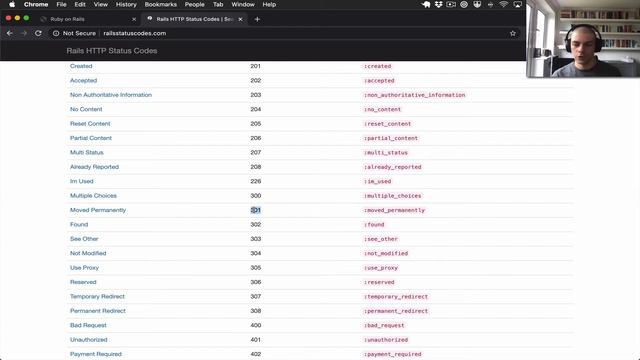The image size is (640, 360).
Task: Open the Edit menu
Action: coord(80,4)
